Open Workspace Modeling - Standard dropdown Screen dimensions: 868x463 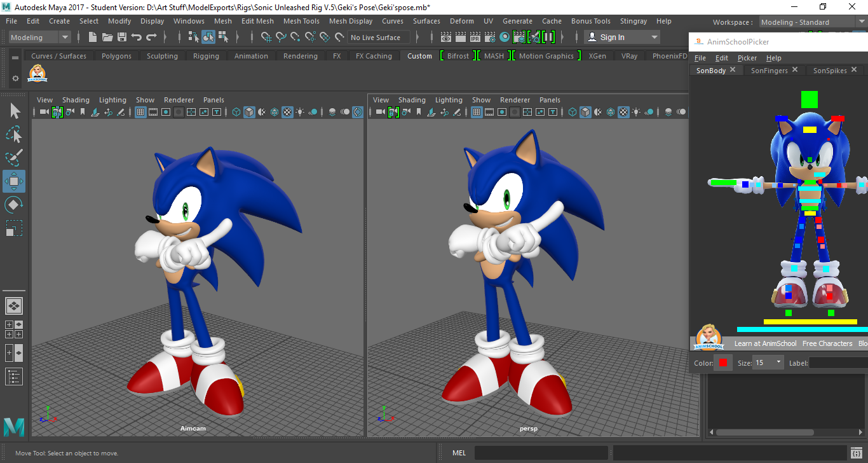(x=814, y=22)
